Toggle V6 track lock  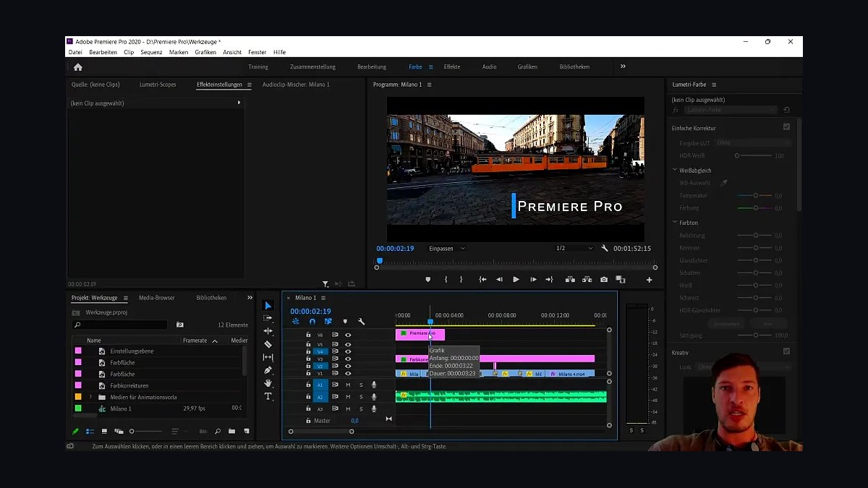pyautogui.click(x=308, y=335)
